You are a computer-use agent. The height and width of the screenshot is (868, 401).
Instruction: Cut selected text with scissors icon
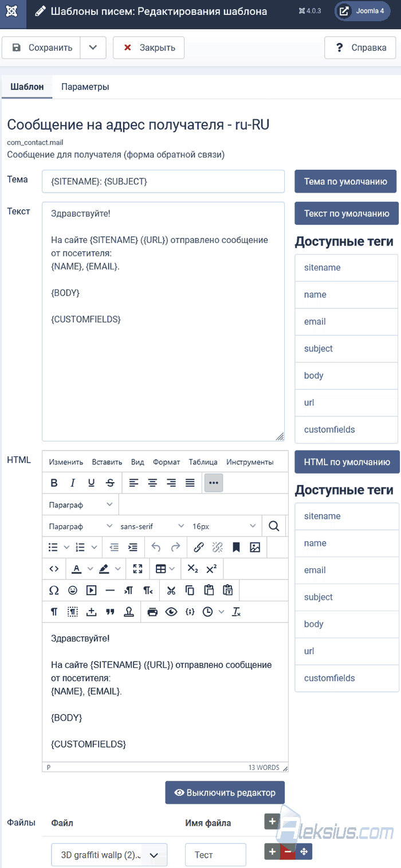pyautogui.click(x=171, y=590)
